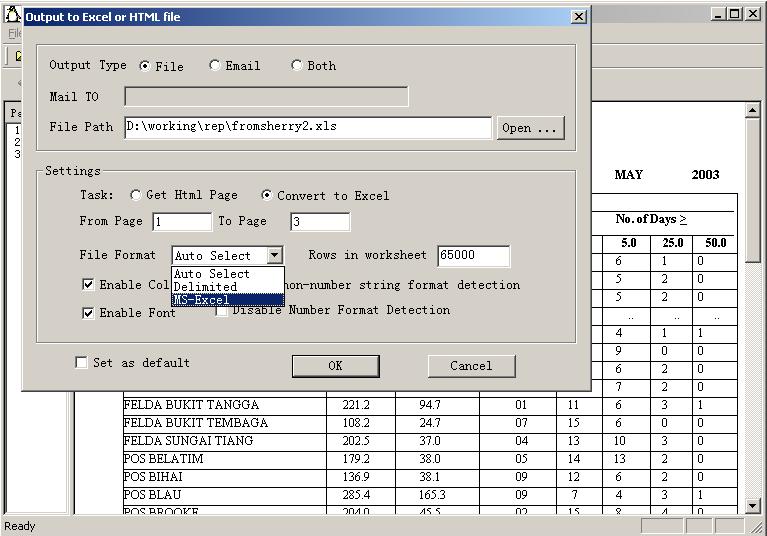Click the To Page input field
The image size is (767, 536).
(x=320, y=222)
